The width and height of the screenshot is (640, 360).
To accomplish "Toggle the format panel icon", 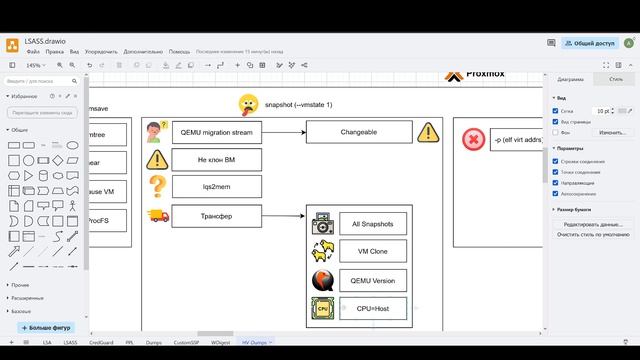I will (619, 65).
